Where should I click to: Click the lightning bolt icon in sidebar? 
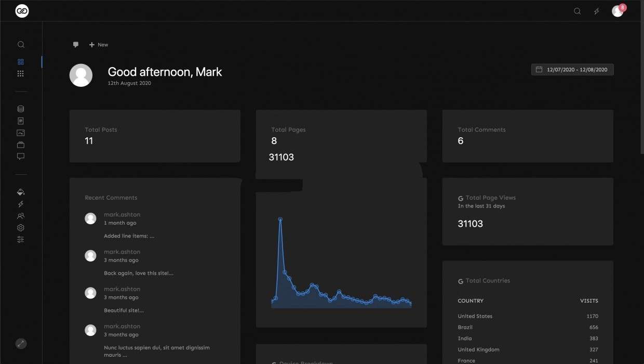coord(21,204)
